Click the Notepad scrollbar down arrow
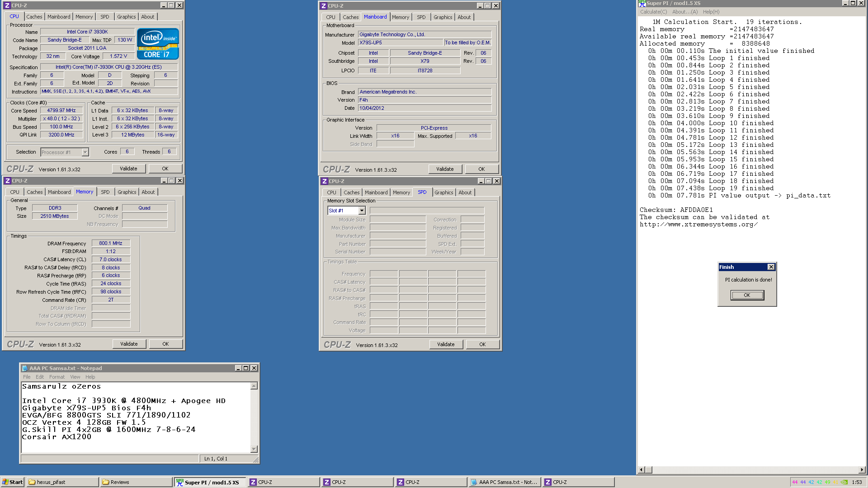The width and height of the screenshot is (868, 488). click(254, 449)
